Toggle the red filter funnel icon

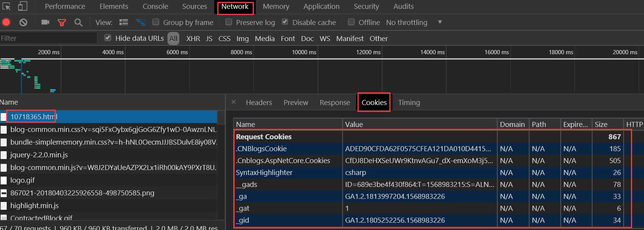pos(61,23)
